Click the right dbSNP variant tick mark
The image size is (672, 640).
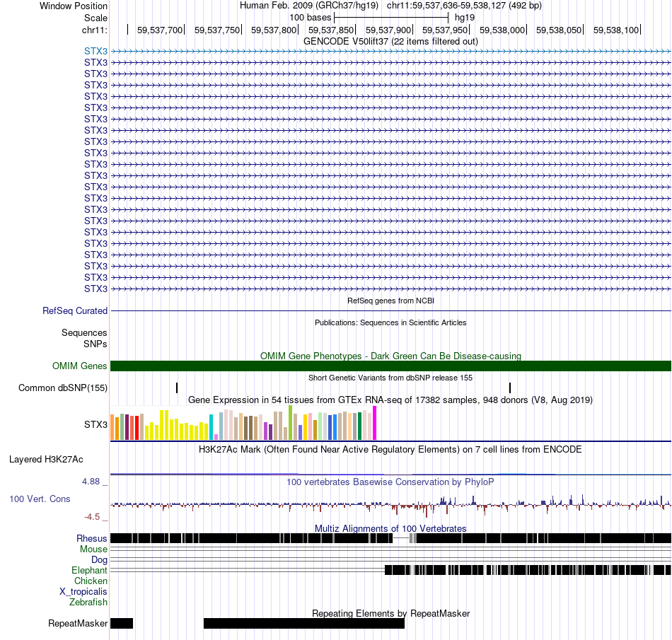[x=510, y=388]
